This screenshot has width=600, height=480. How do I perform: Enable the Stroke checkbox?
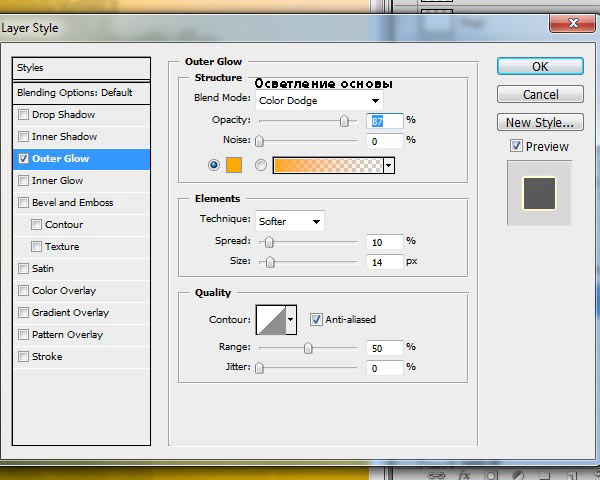click(23, 356)
